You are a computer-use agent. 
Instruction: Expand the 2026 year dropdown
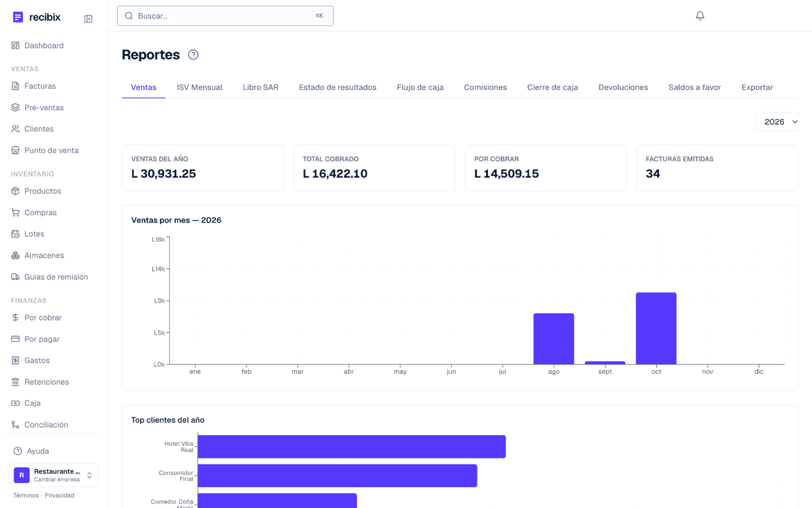(x=776, y=122)
